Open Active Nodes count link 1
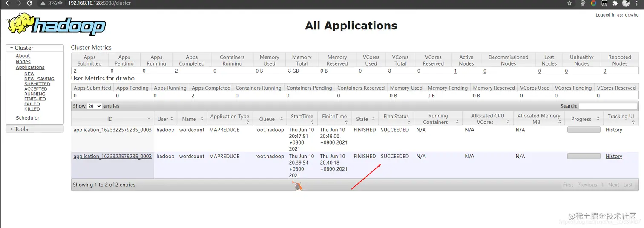This screenshot has height=228, width=644. [x=455, y=71]
